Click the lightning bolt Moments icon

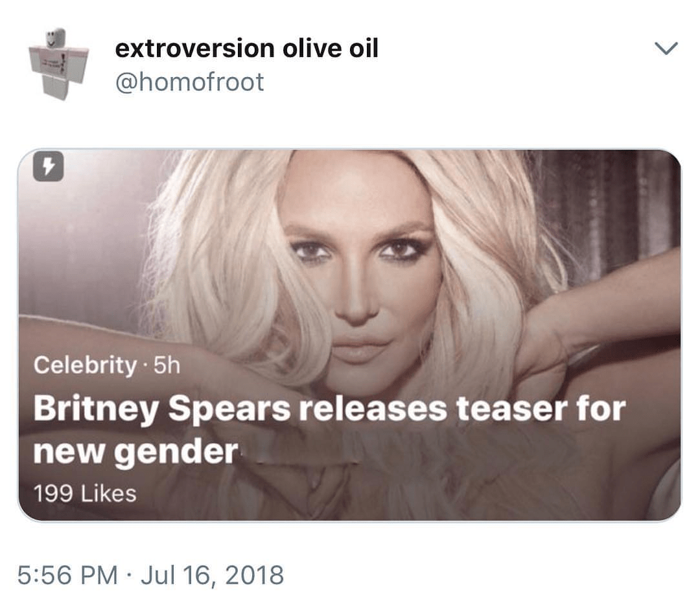coord(49,168)
